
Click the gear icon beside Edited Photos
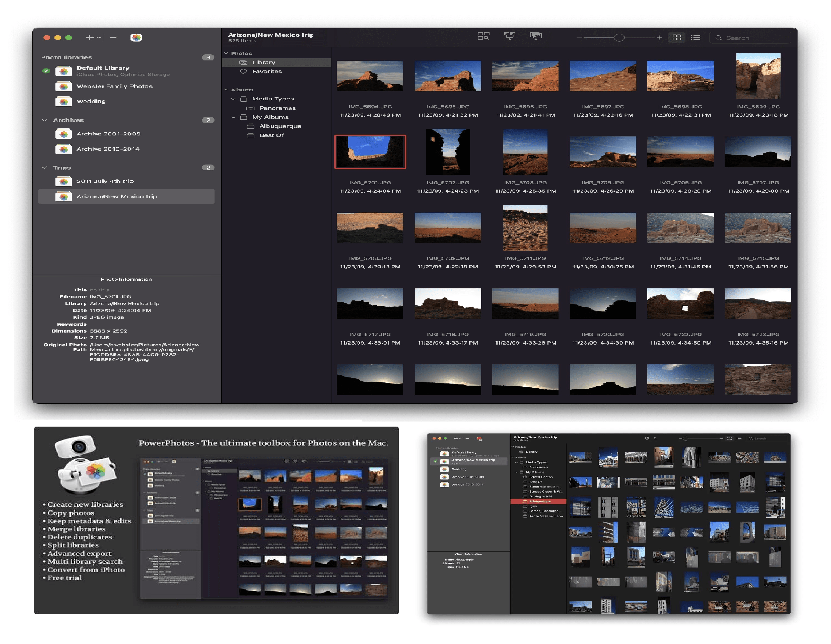(x=525, y=477)
